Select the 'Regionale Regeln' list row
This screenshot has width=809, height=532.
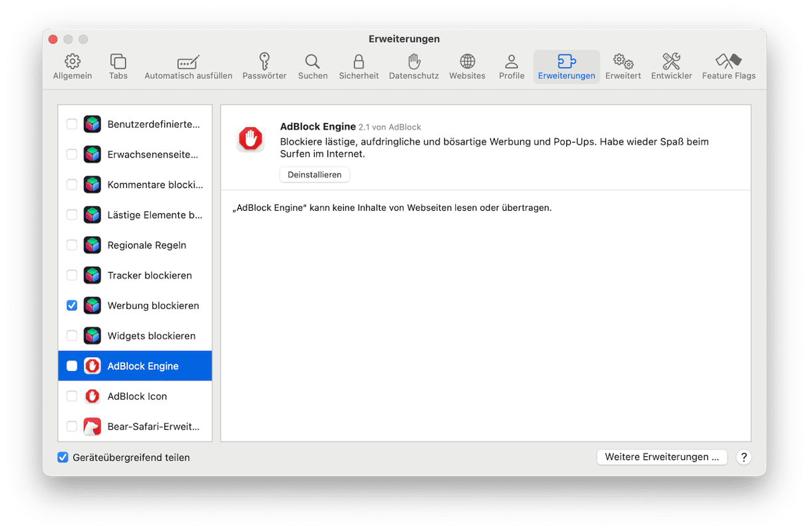(135, 245)
